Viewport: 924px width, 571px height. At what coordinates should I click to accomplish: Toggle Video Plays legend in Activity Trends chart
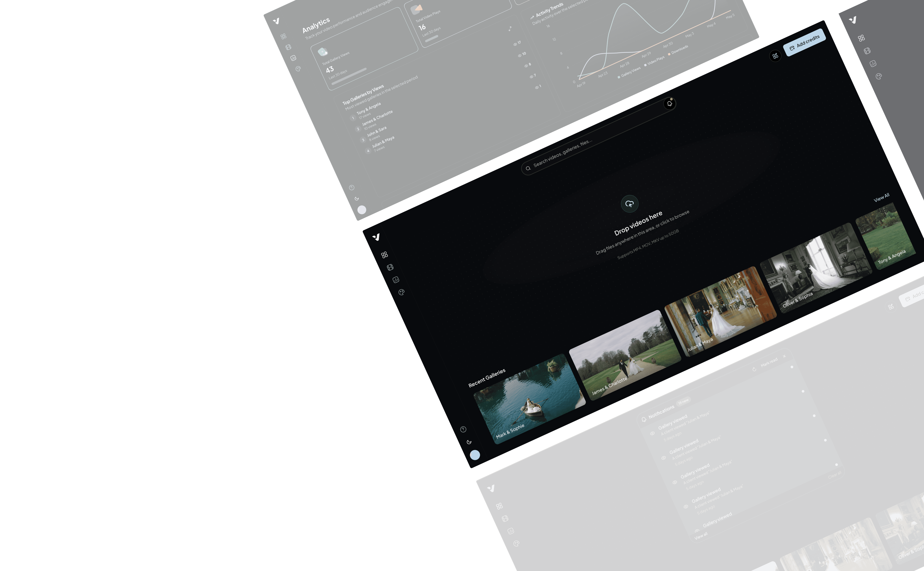coord(654,61)
